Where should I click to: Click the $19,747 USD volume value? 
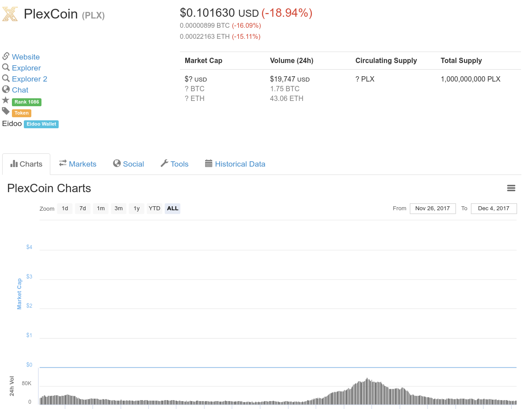[x=290, y=79]
